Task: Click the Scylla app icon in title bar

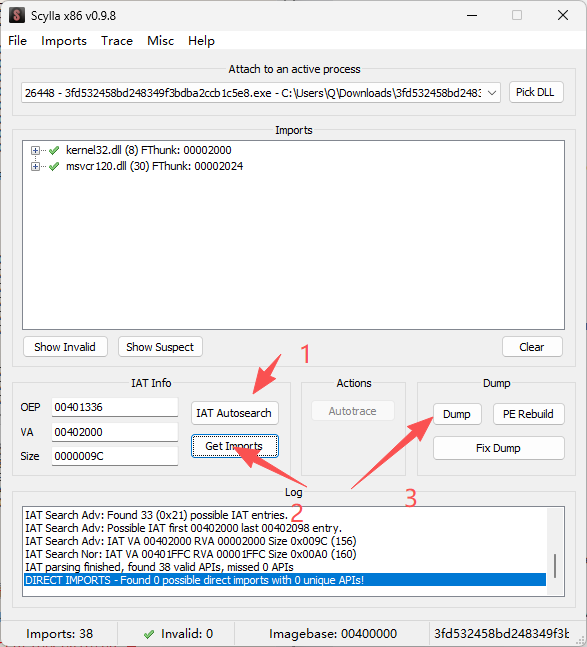Action: tap(17, 15)
